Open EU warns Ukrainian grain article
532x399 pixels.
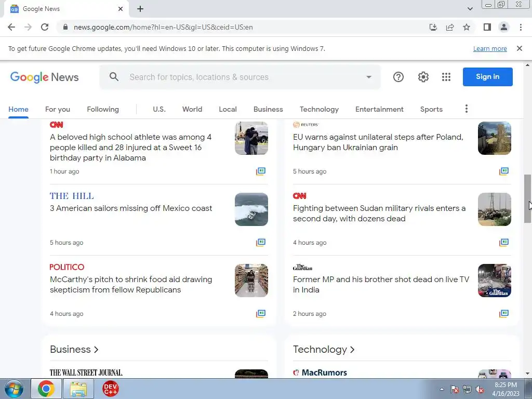pos(378,142)
